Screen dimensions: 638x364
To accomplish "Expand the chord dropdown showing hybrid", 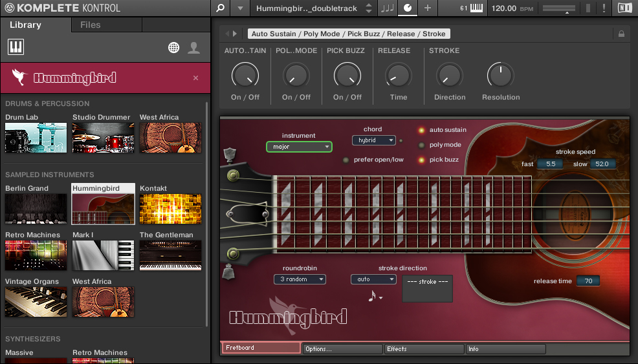I will pos(373,140).
